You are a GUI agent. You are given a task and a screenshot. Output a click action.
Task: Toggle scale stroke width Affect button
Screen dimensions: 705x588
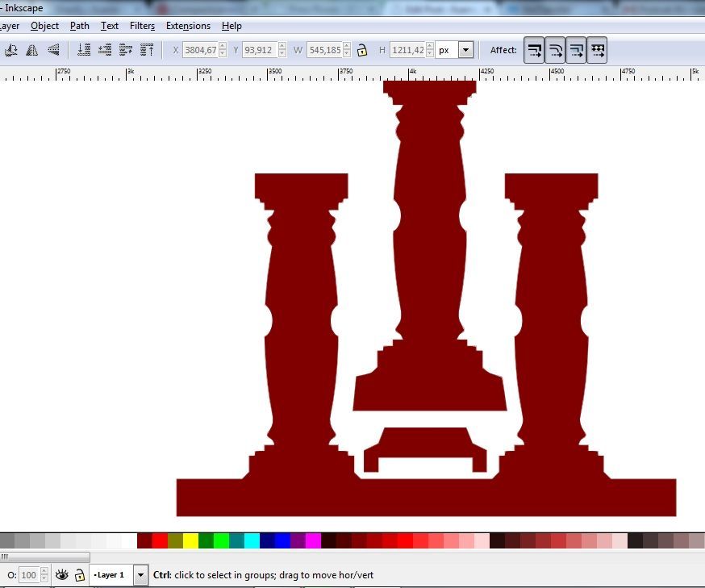click(534, 50)
